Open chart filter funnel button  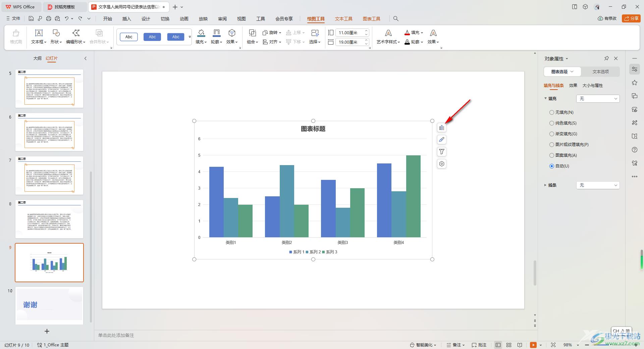(x=442, y=152)
